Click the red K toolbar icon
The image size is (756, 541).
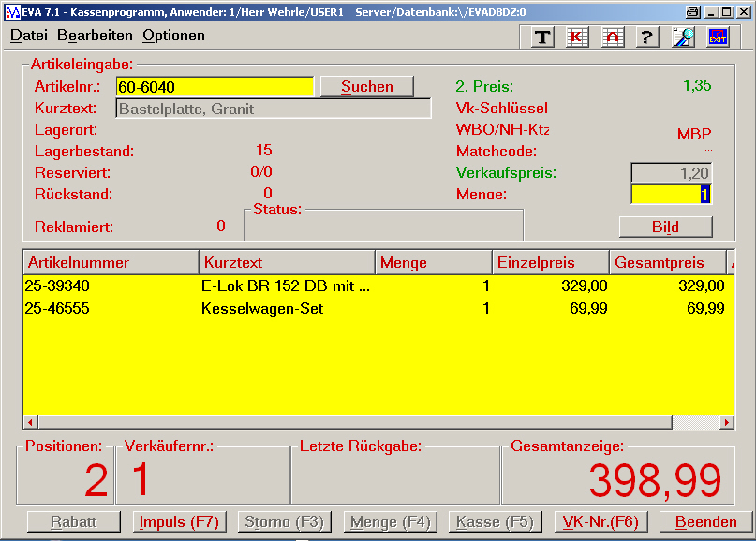pos(577,37)
